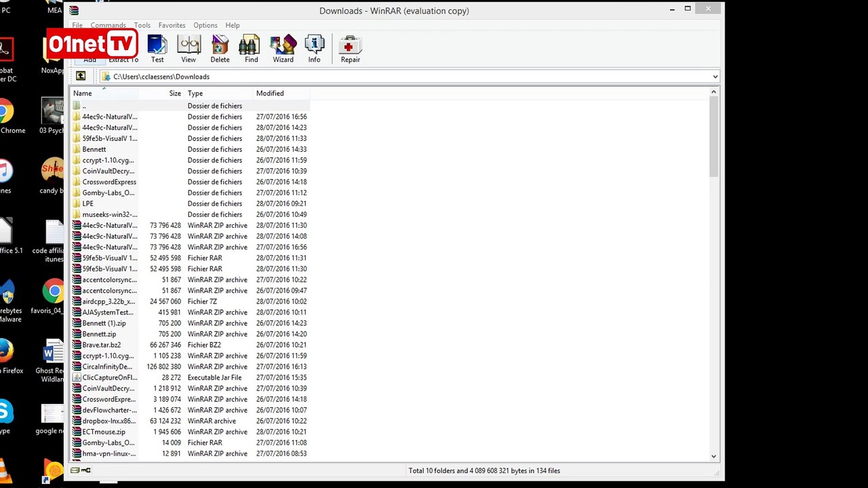Select the CircalInfinityDe... archive

[190, 367]
